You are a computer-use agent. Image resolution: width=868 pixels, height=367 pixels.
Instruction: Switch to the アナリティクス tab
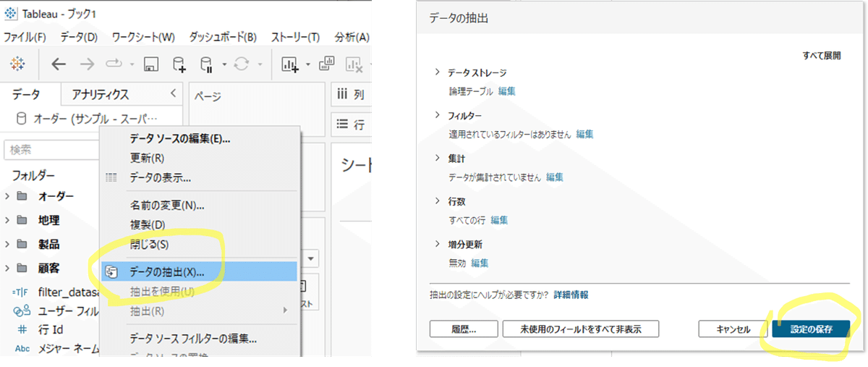click(x=101, y=94)
